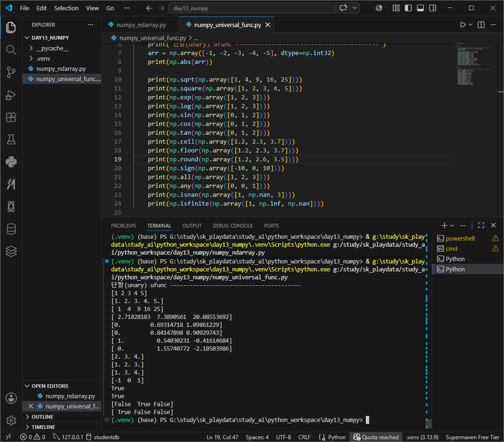504x442 pixels.
Task: Maximize the terminal panel size
Action: coord(481,226)
